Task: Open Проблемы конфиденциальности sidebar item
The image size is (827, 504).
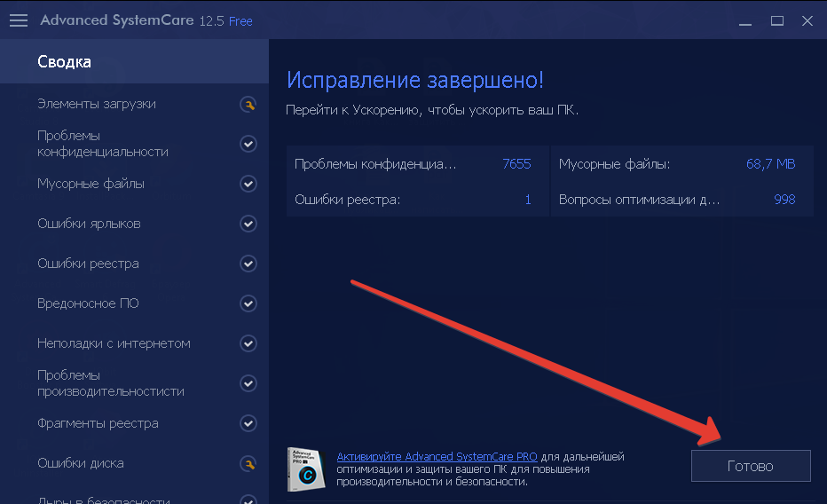Action: pos(103,144)
